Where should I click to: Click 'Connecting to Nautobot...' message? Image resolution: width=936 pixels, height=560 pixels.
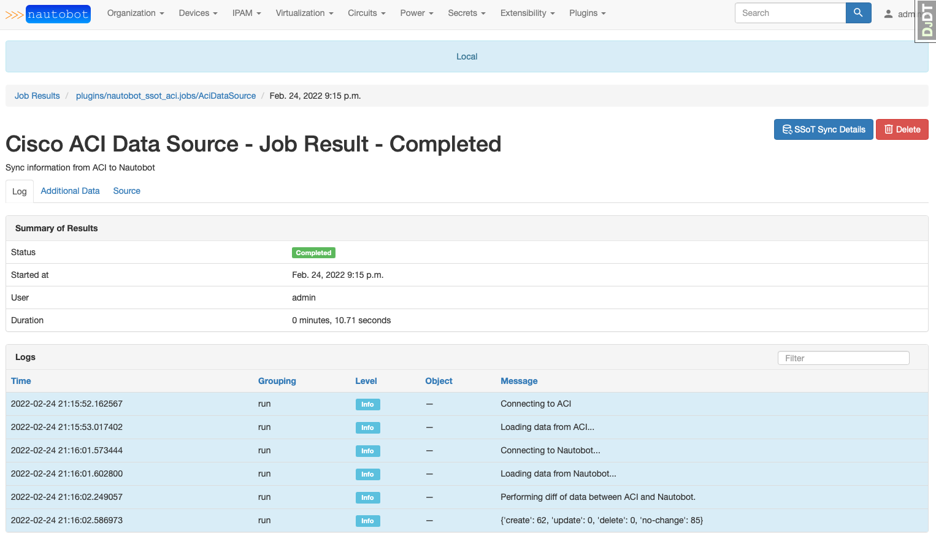coord(550,450)
